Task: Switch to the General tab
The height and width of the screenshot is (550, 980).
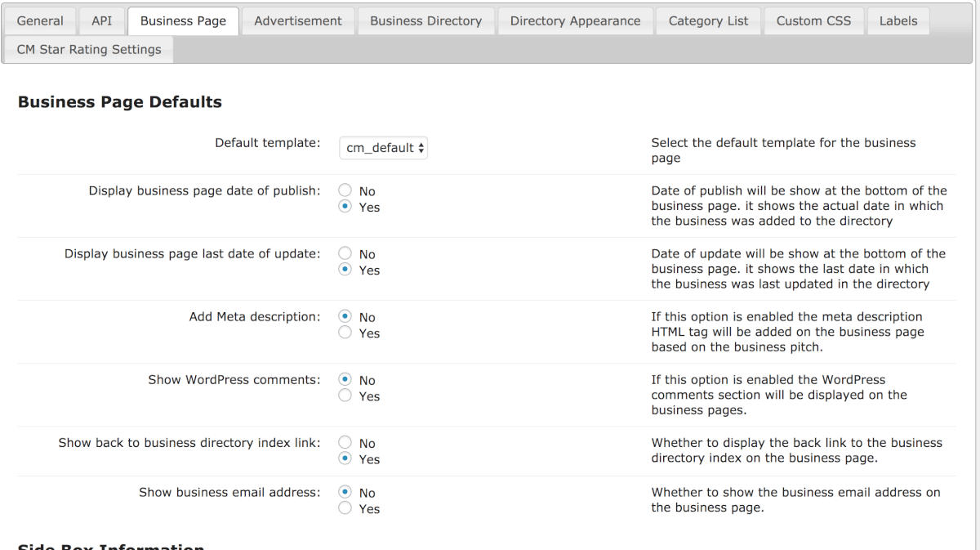Action: pos(40,21)
